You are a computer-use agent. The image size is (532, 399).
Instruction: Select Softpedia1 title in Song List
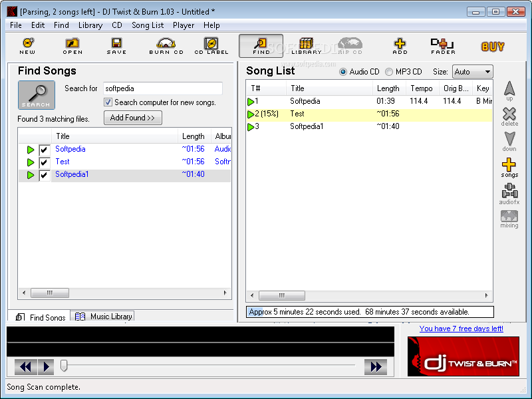tap(307, 126)
